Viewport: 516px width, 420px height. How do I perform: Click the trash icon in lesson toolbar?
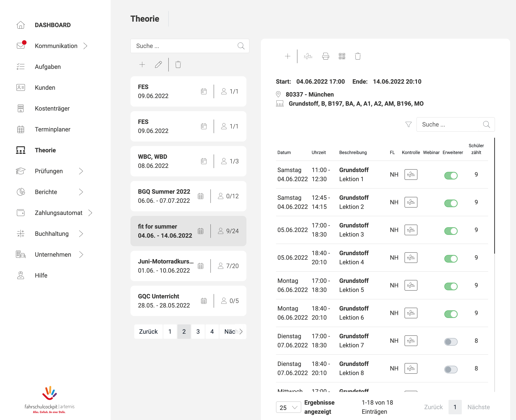tap(358, 56)
